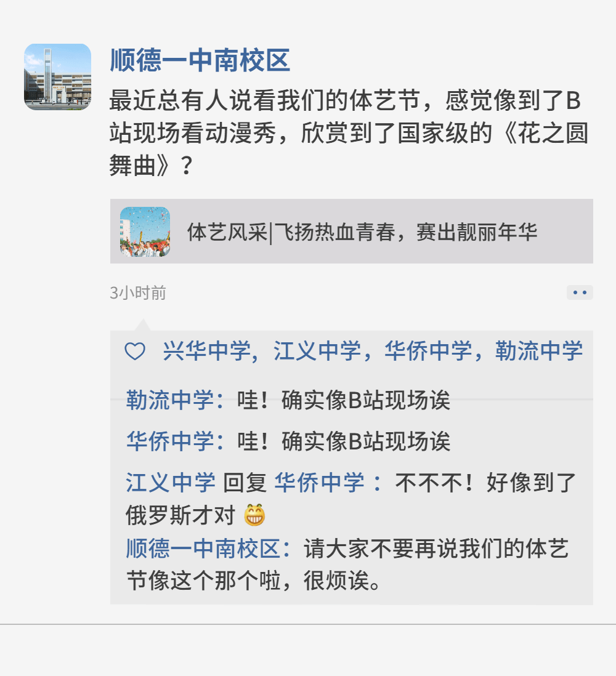Viewport: 616px width, 676px height.
Task: Click commenter name 勒流中学 in first comment
Action: [x=170, y=400]
